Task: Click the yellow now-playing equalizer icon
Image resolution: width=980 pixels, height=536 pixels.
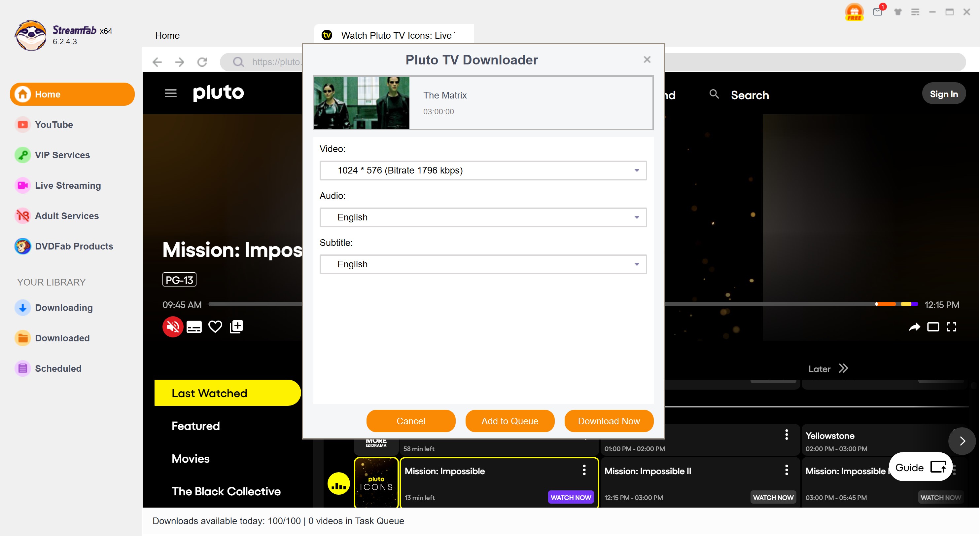Action: (x=338, y=483)
